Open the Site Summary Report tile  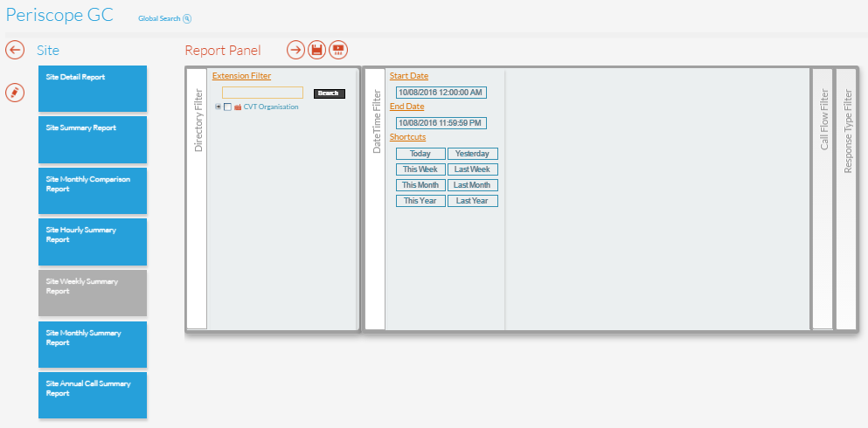(x=93, y=140)
